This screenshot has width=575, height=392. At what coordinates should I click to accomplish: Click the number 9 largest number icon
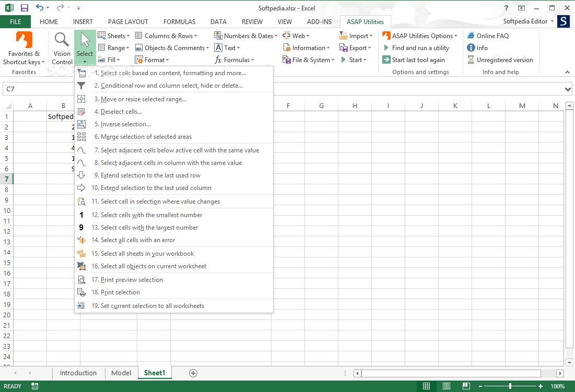[81, 228]
